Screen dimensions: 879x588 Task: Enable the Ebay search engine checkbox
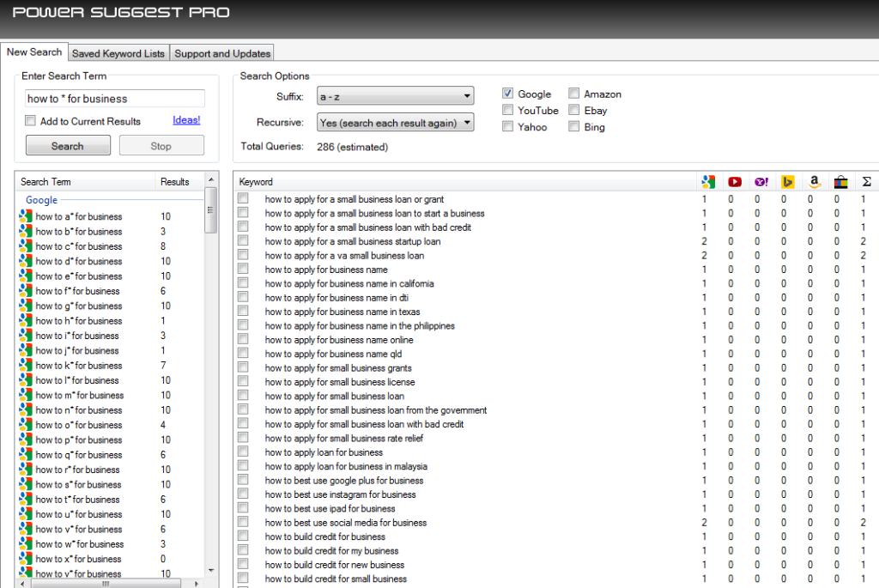(x=574, y=110)
